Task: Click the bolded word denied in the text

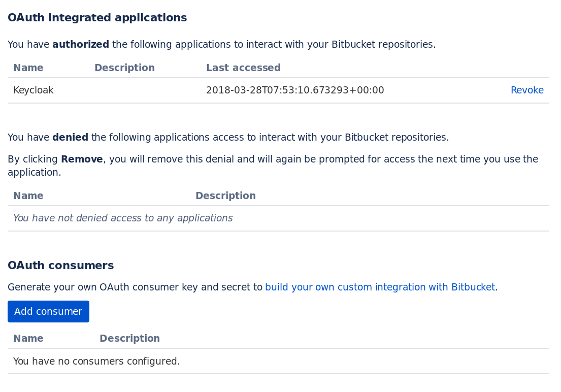Action: point(70,137)
